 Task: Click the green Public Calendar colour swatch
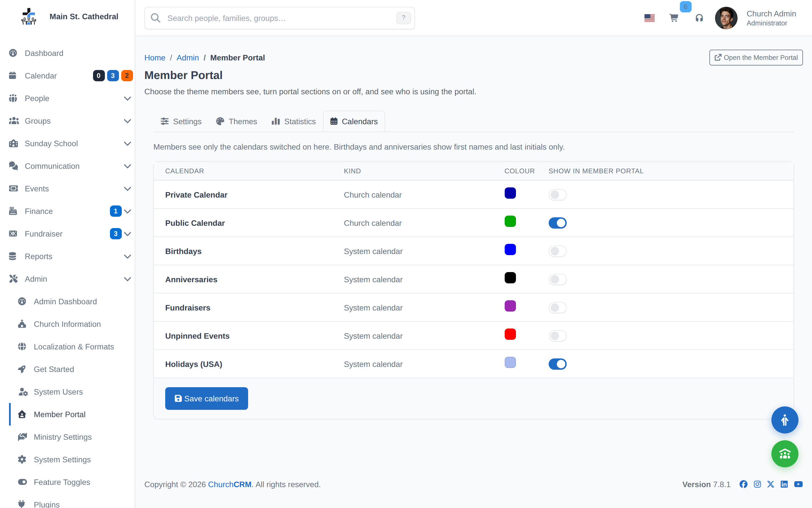[510, 222]
